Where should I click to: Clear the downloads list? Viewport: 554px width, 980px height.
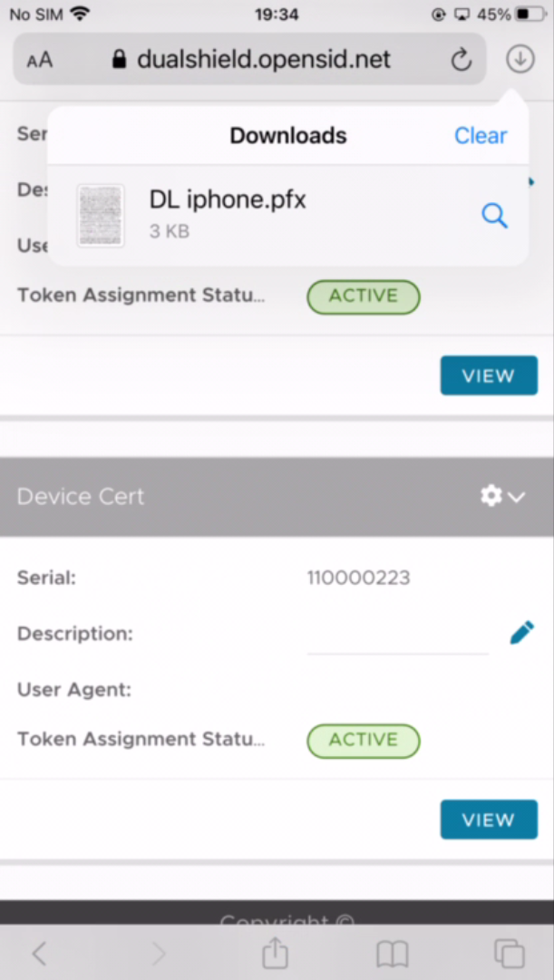click(x=481, y=136)
